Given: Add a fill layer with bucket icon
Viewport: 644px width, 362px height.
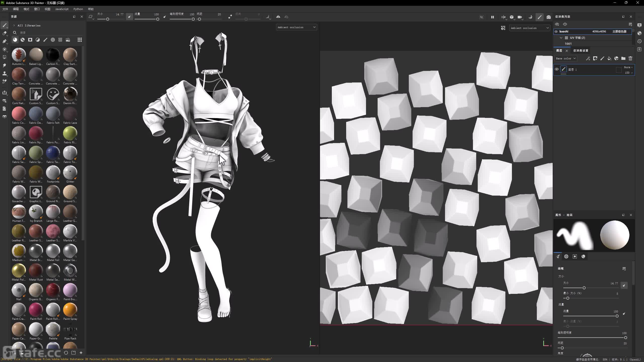Looking at the screenshot, I should 609,58.
